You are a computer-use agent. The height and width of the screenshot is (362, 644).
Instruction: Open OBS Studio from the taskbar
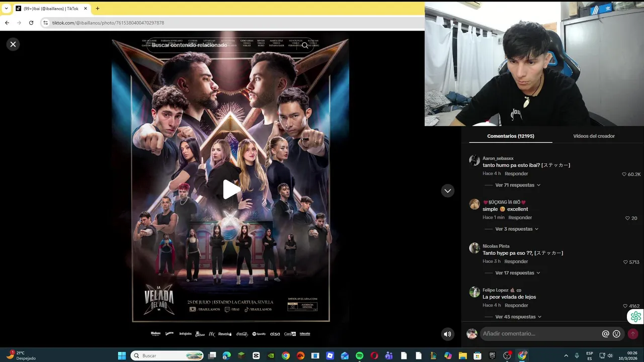(507, 355)
